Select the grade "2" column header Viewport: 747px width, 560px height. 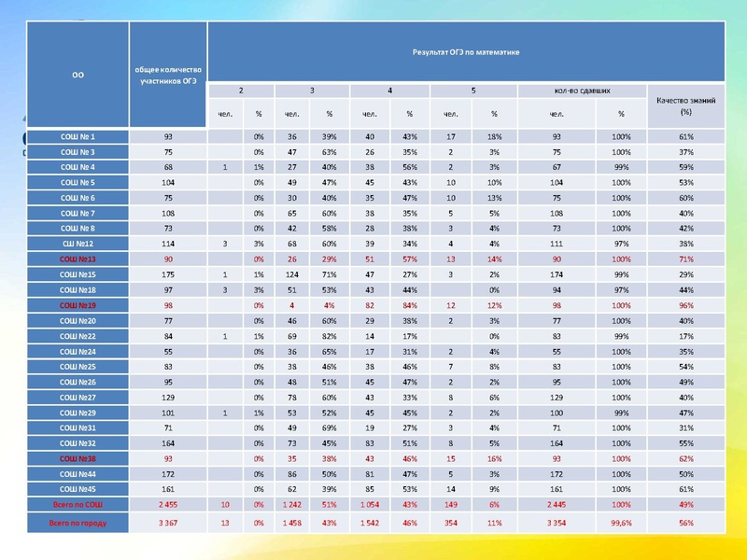[x=241, y=91]
